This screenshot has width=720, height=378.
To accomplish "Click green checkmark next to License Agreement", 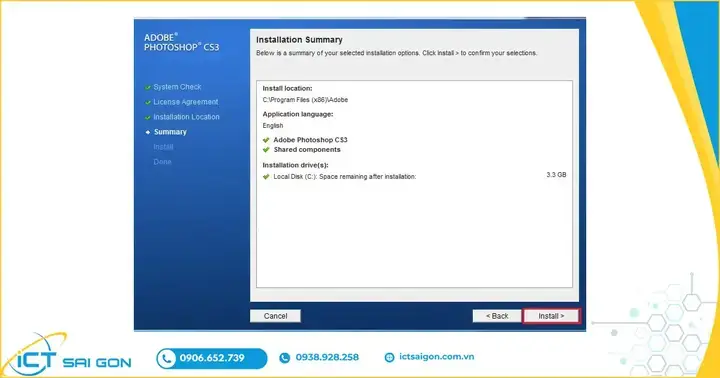I will click(x=148, y=102).
